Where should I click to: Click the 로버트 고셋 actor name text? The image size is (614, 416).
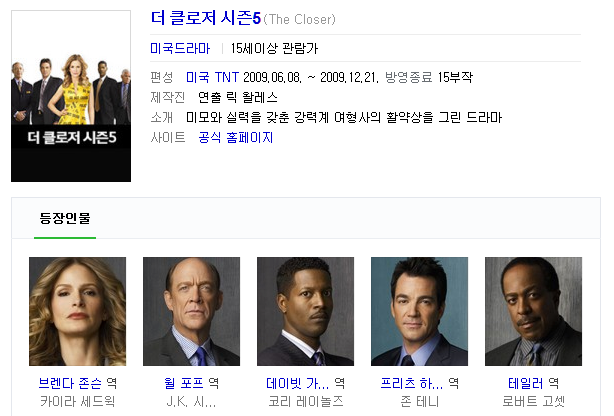[x=533, y=402]
